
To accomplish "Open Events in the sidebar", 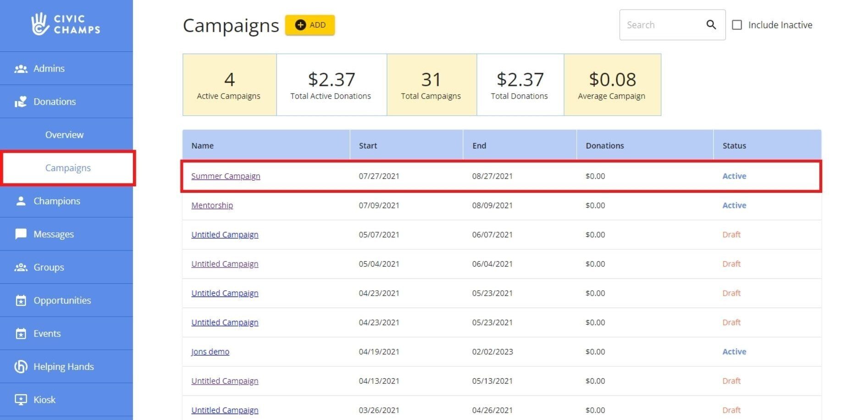I will click(x=66, y=333).
